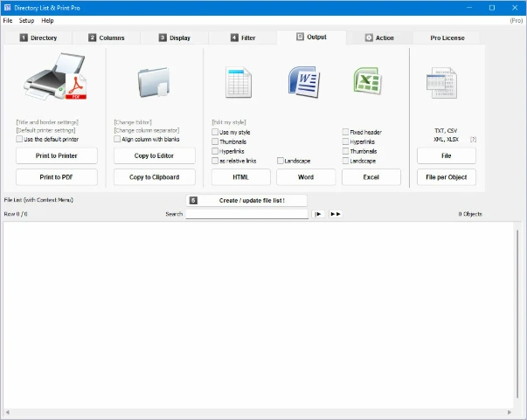Click 'Create / update file list !' button
Image resolution: width=527 pixels, height=420 pixels.
(248, 200)
